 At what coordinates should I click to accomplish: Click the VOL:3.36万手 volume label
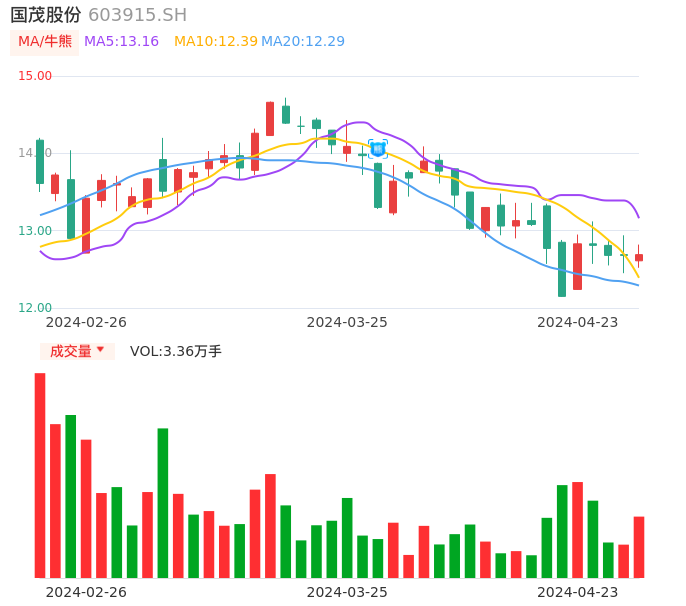[176, 351]
